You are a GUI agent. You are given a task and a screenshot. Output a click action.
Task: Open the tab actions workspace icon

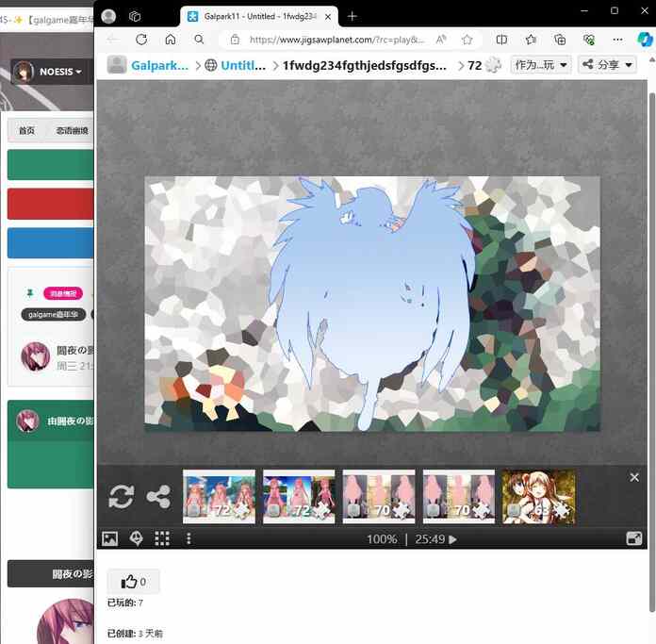point(135,16)
